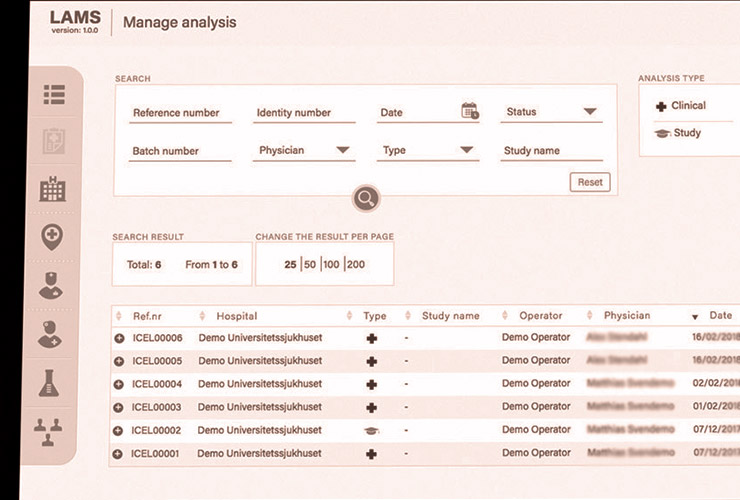
Task: Focus the Study name search field
Action: tap(551, 151)
